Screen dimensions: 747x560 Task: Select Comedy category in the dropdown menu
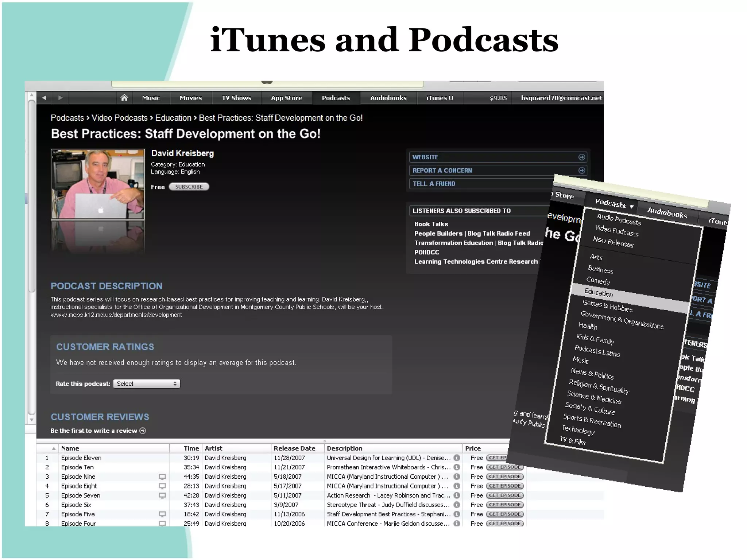click(598, 281)
